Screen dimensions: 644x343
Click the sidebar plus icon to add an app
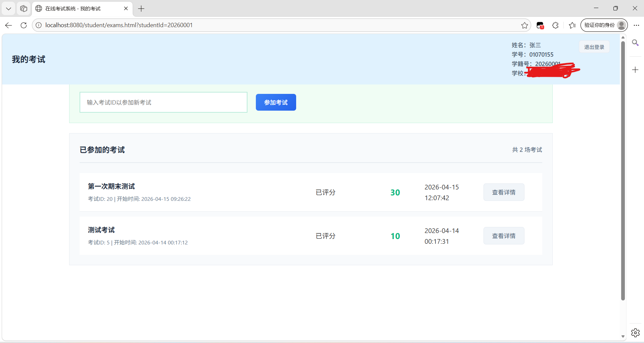tap(635, 70)
